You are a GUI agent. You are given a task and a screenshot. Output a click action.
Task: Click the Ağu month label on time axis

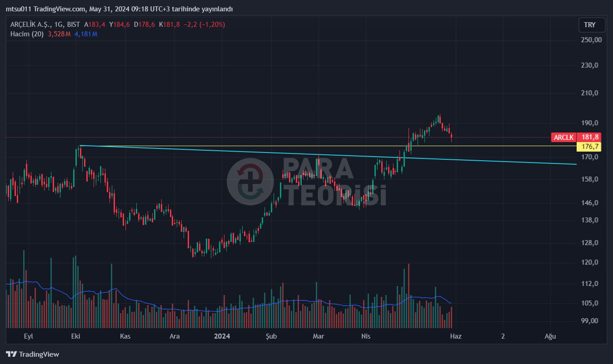click(550, 336)
